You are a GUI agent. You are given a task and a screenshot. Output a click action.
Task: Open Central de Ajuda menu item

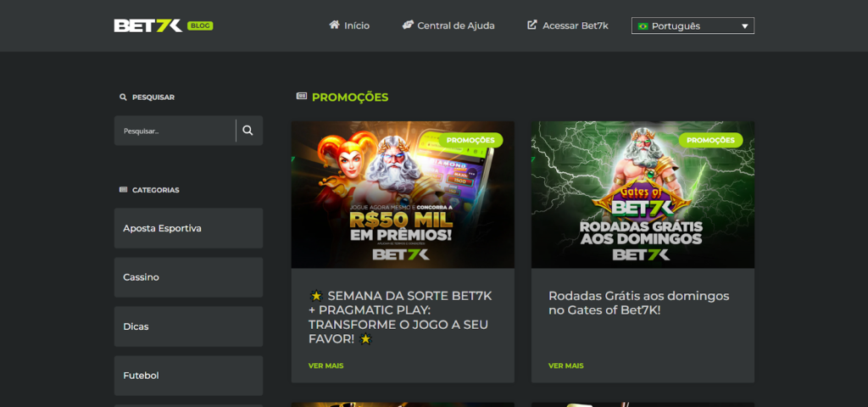[455, 25]
